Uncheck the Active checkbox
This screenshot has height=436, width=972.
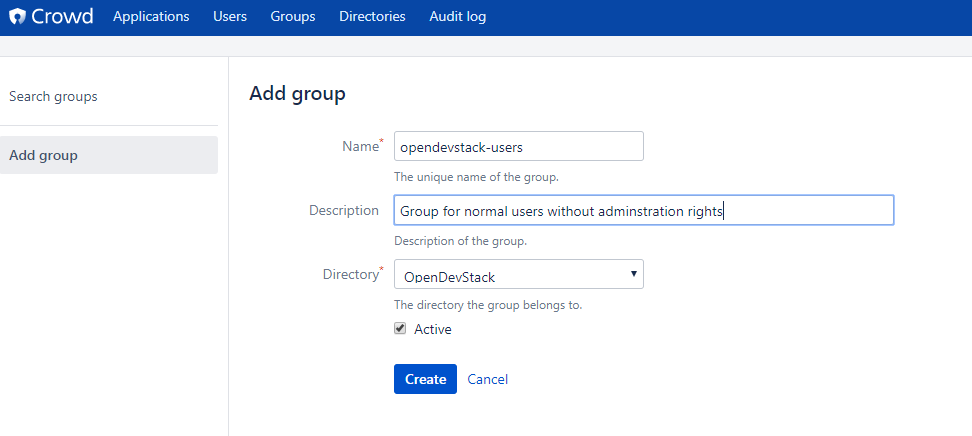point(400,328)
